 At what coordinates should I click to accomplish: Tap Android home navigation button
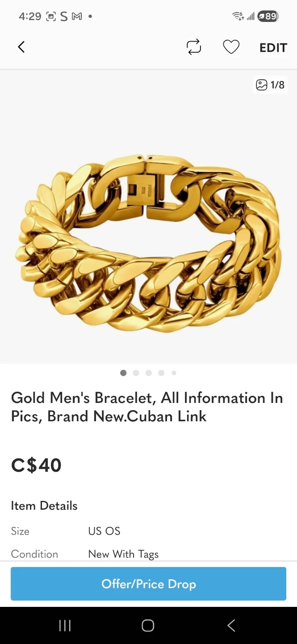click(148, 625)
